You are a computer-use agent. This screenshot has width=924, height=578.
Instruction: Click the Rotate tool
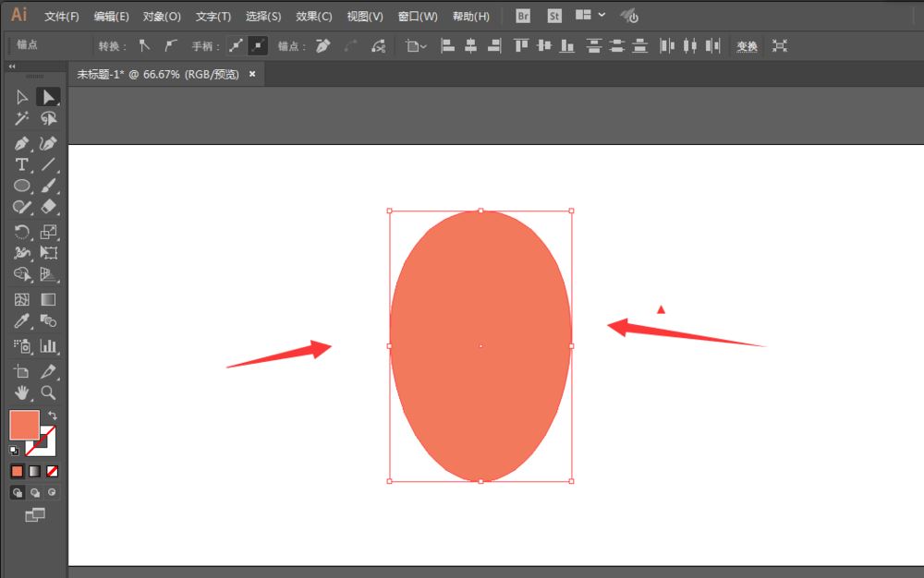[x=22, y=232]
